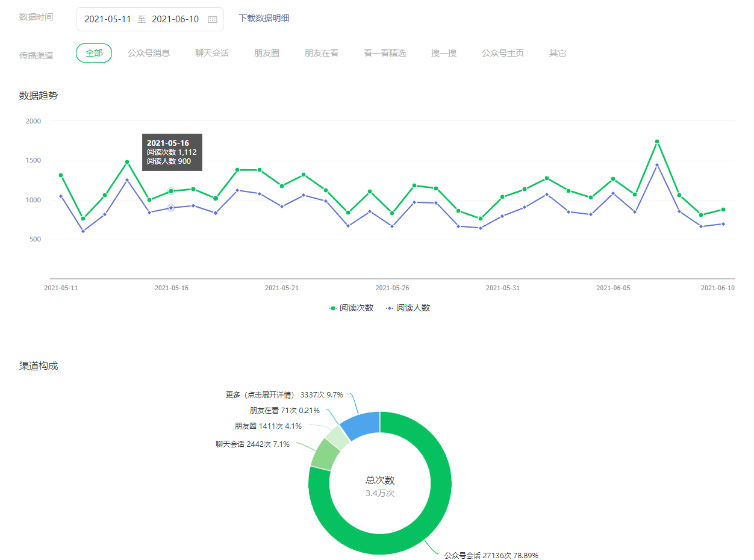This screenshot has width=754, height=560.
Task: Click highlighted 2021-05-16 green data point
Action: click(x=171, y=191)
